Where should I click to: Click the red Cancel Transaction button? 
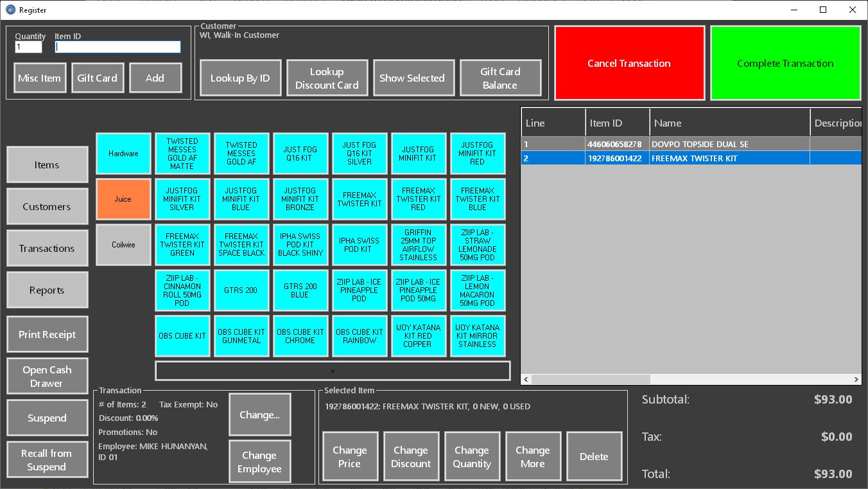(x=629, y=63)
